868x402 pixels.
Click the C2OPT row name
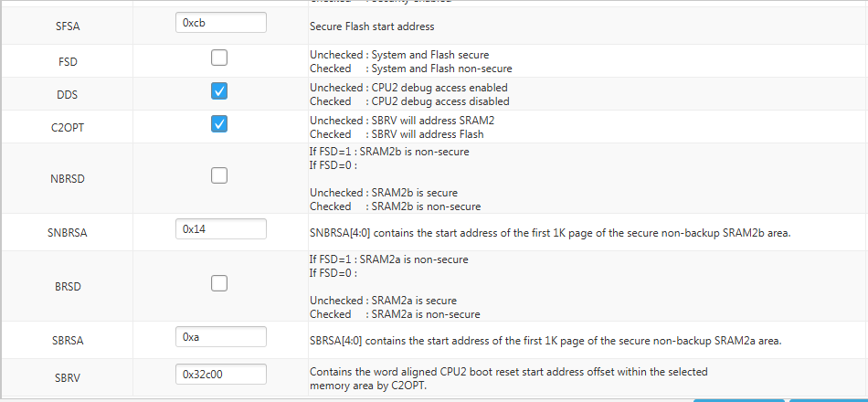(67, 127)
